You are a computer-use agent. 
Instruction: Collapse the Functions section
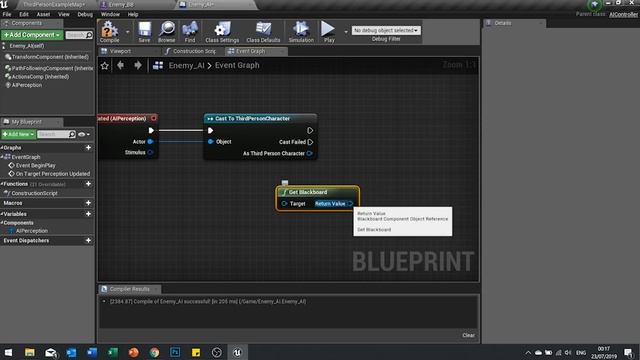coord(2,184)
